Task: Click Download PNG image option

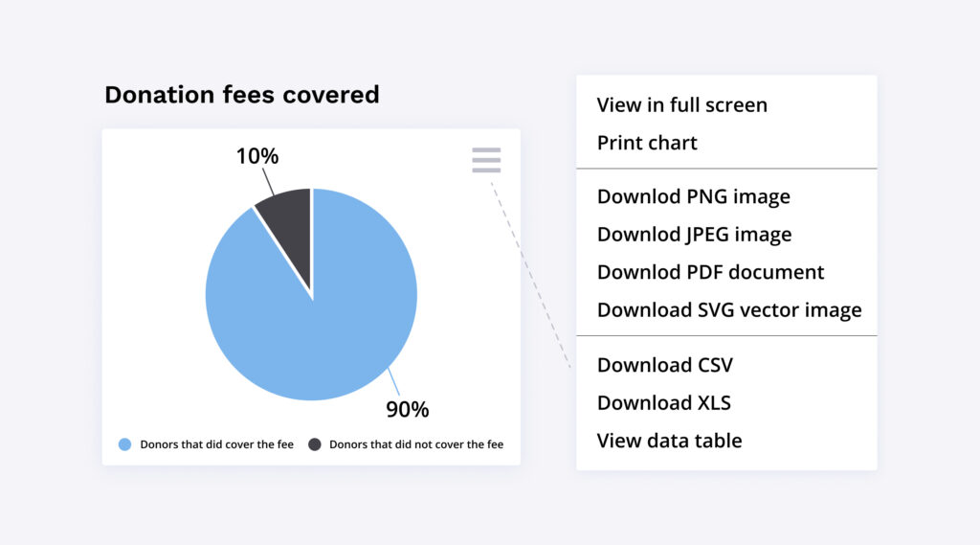Action: [x=693, y=196]
